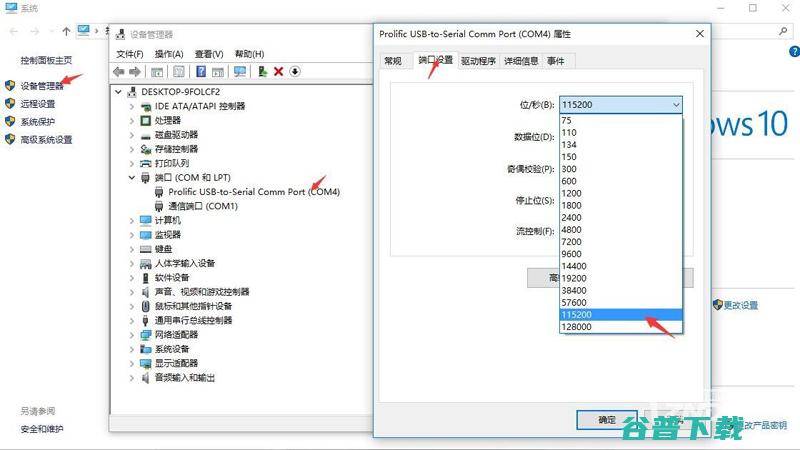Choose 115200 in baud rate list
The height and width of the screenshot is (450, 800).
click(621, 315)
